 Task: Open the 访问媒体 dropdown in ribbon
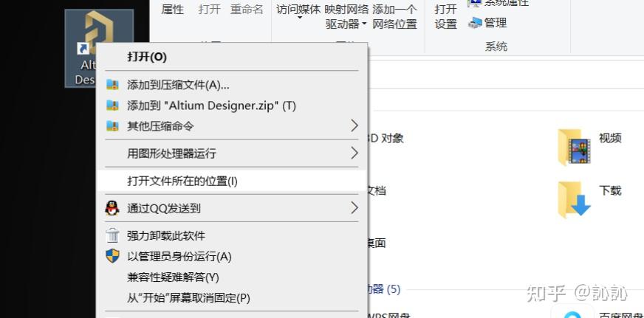coord(299,16)
